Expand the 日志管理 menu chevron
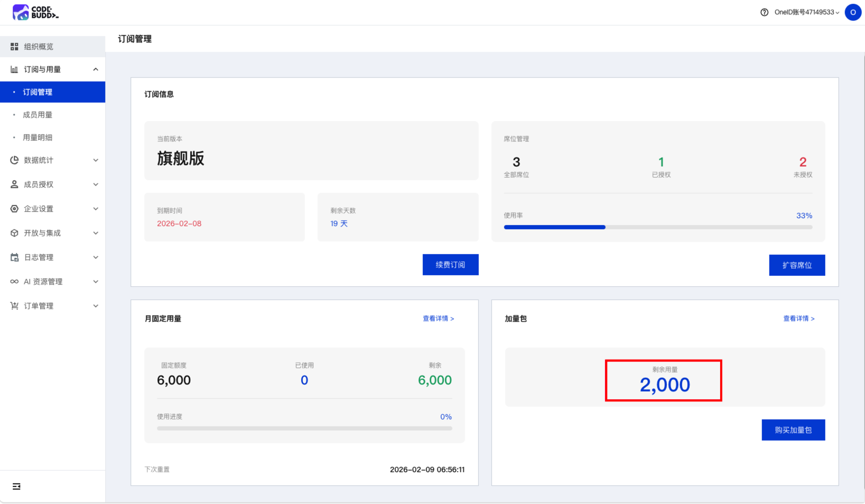The height and width of the screenshot is (504, 865). [x=96, y=257]
